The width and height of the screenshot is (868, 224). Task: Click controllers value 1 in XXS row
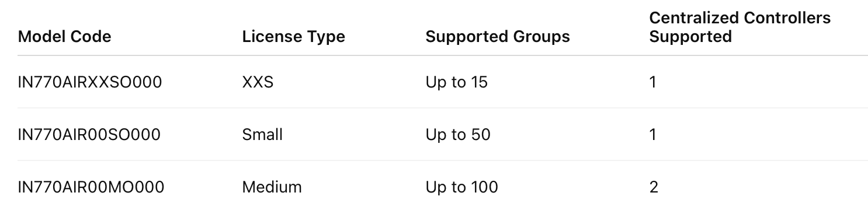[x=653, y=82]
